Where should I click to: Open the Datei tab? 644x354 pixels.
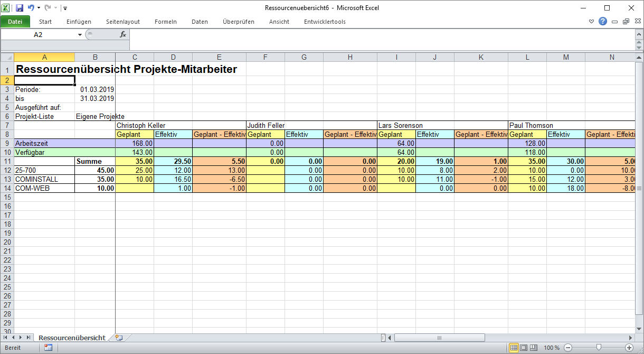click(x=15, y=22)
